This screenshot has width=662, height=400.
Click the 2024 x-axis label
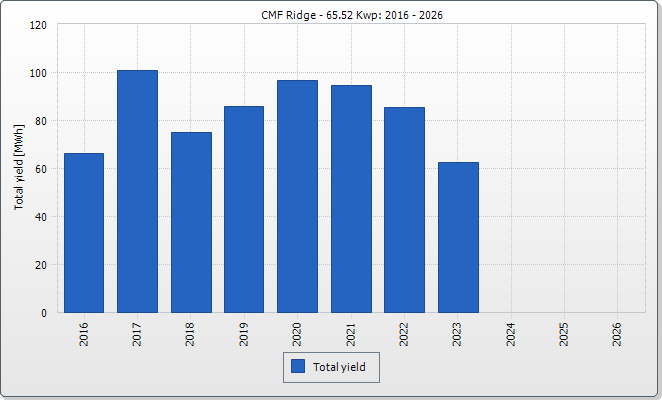511,334
